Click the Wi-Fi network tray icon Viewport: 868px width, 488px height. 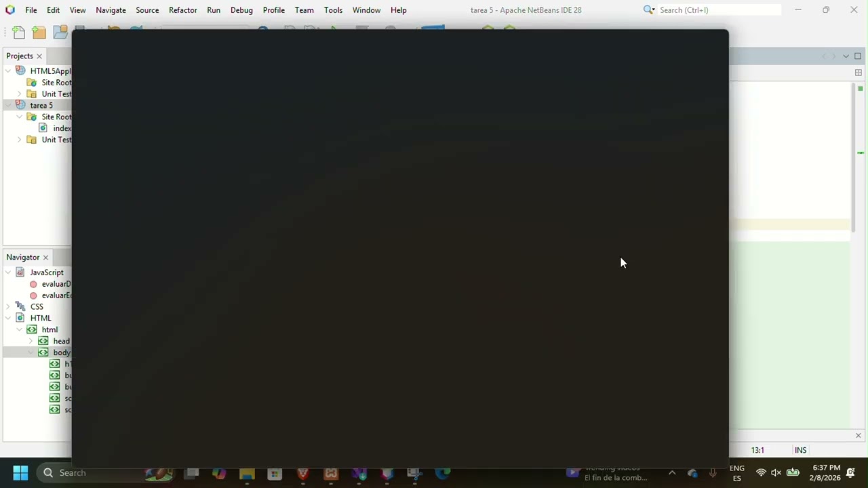tap(761, 472)
